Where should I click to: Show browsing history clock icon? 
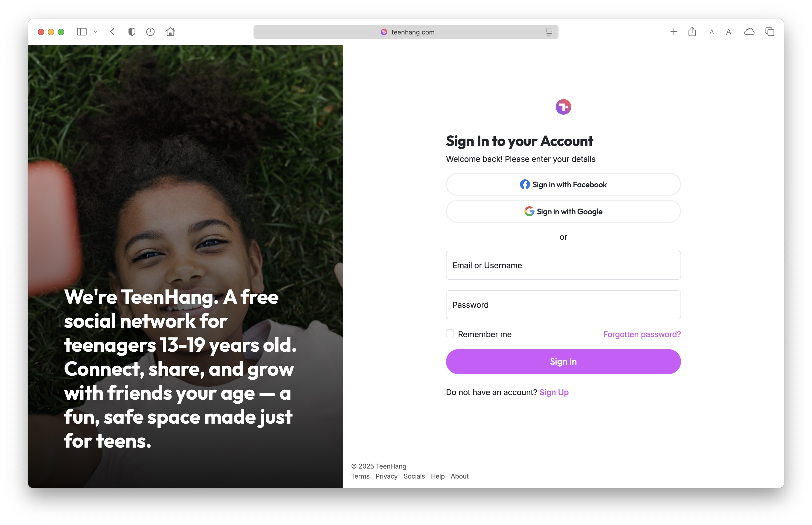click(150, 32)
